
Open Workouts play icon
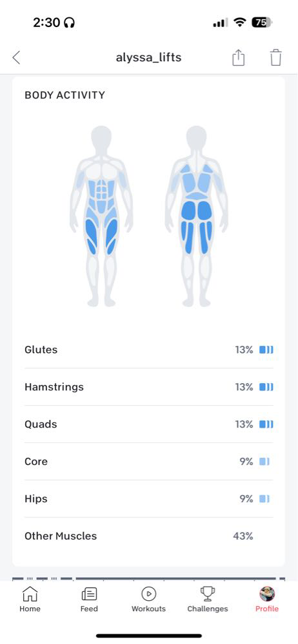(148, 594)
